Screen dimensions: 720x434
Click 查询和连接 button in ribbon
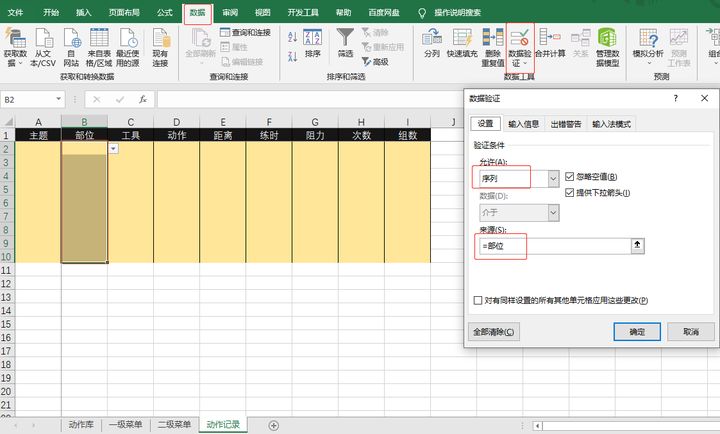point(246,32)
